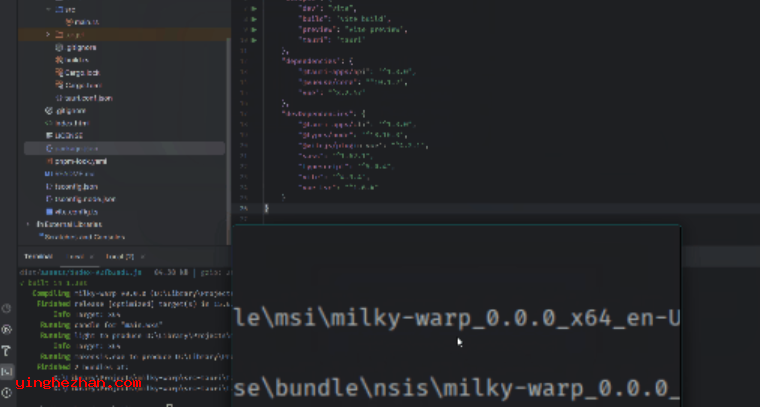760x407 pixels.
Task: Open the Problems tool window icon
Action: 7,392
